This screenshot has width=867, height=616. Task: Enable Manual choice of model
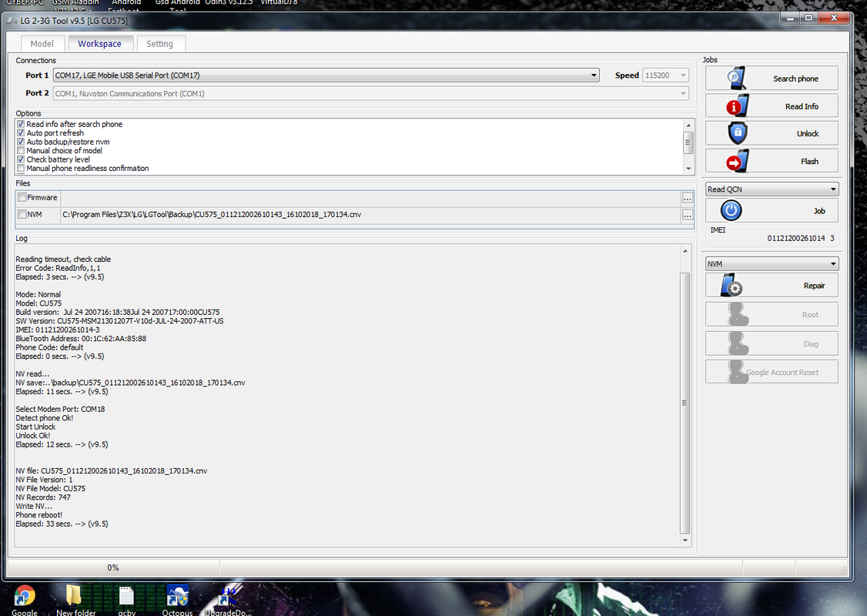click(21, 150)
